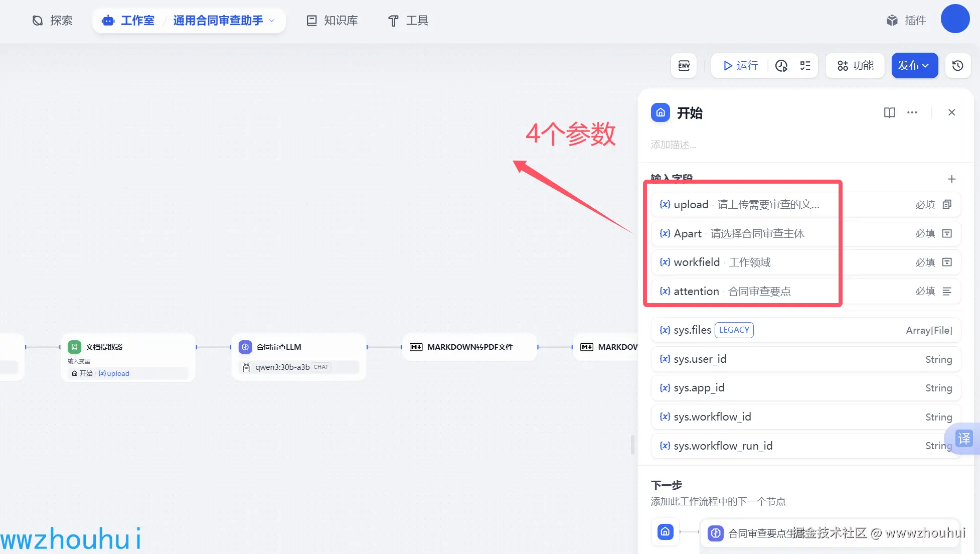Switch to 探索 tab
This screenshot has width=980, height=554.
[x=53, y=21]
